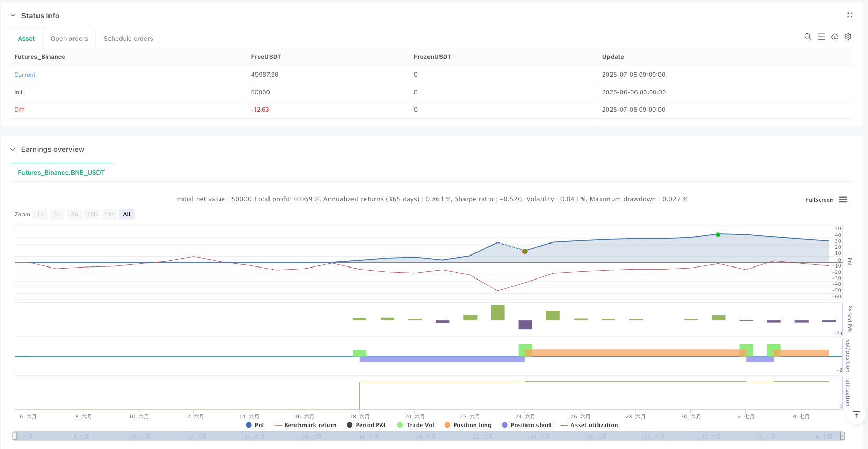Click the cloud download icon
Screen dimensions: 868x449
pyautogui.click(x=835, y=37)
